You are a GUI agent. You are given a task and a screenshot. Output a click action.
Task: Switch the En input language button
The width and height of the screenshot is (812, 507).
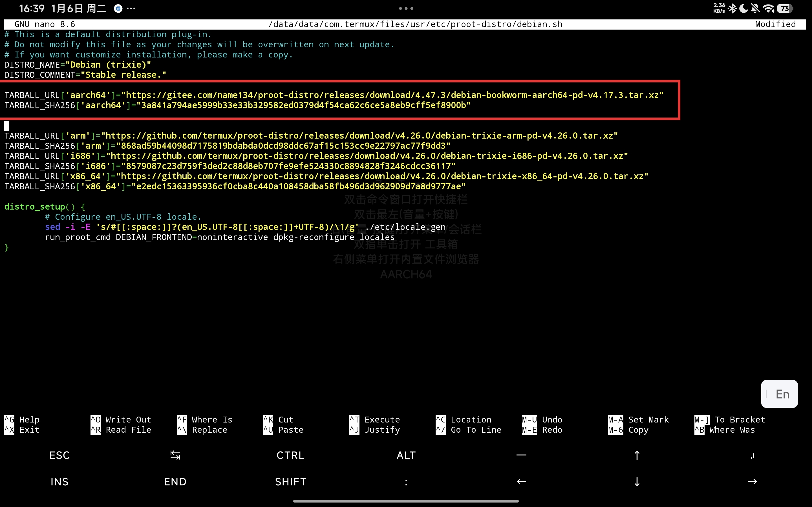point(779,394)
